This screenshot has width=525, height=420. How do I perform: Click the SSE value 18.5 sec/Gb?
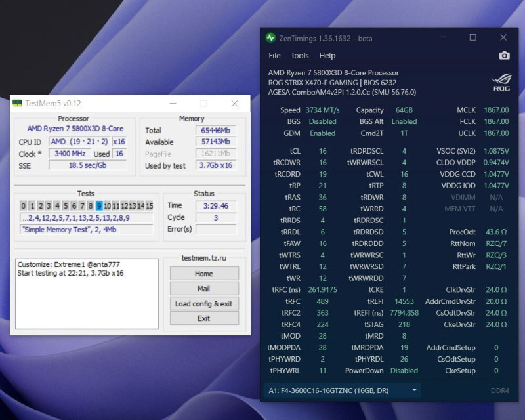pos(88,165)
